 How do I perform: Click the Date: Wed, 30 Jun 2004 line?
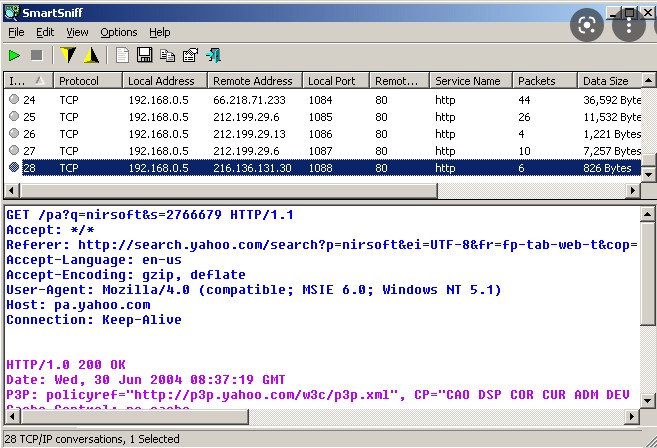click(145, 380)
